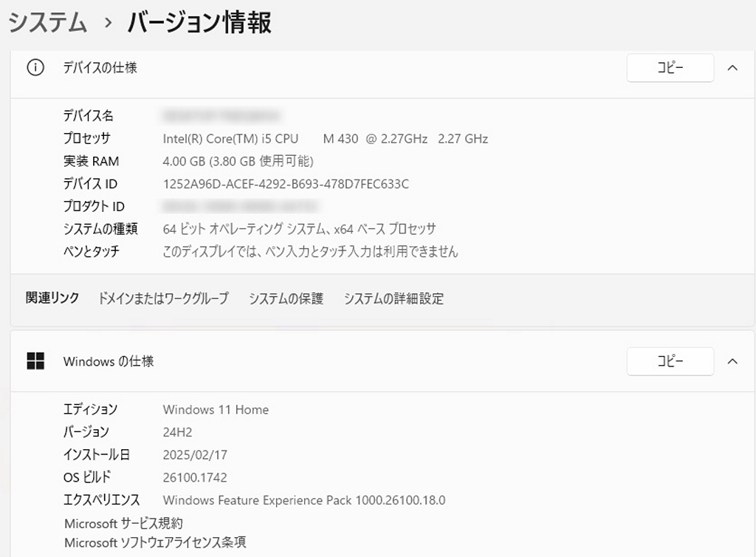Click the デバイスの仕様 section title

pyautogui.click(x=100, y=67)
